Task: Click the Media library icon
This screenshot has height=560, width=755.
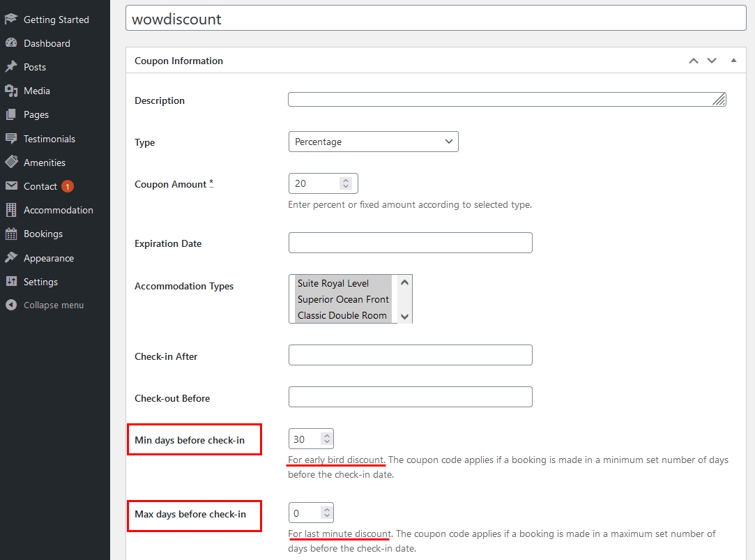Action: 12,91
